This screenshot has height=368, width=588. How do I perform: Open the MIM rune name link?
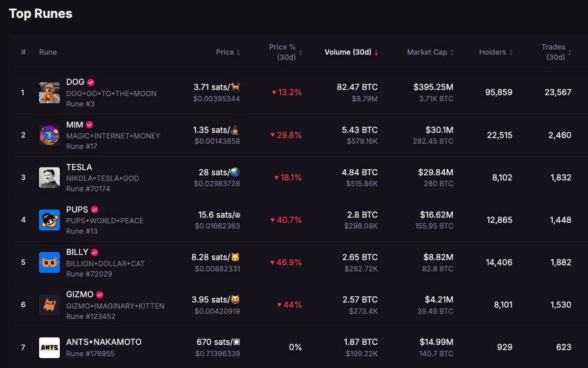pos(75,125)
